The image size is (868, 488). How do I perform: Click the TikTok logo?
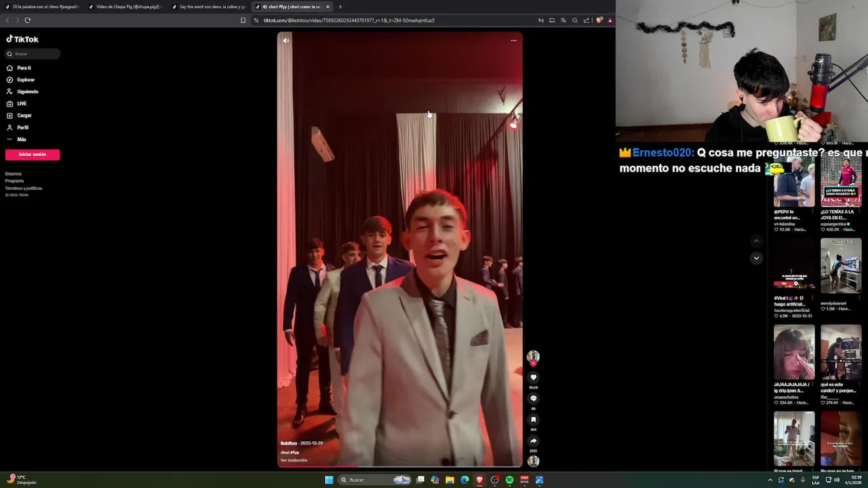22,39
